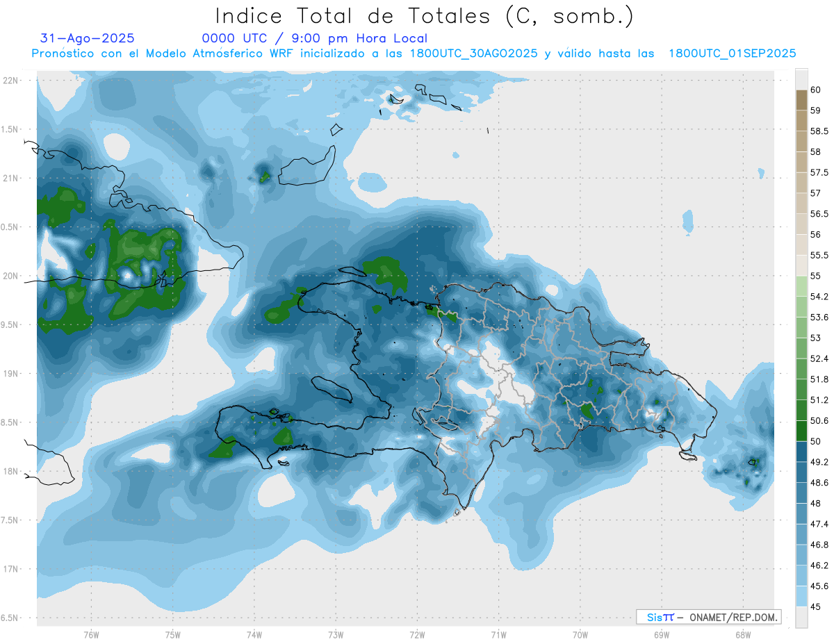Click the dark green colorbar segment between 50 and 50.6
Screen dimensions: 834x644
pyautogui.click(x=801, y=431)
